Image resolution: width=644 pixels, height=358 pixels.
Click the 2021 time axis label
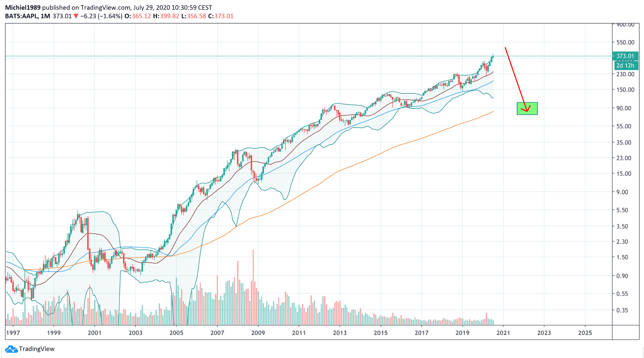[x=503, y=333]
